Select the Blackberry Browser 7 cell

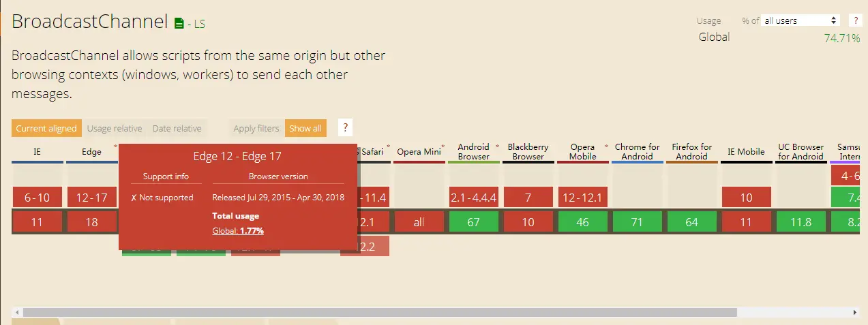528,198
